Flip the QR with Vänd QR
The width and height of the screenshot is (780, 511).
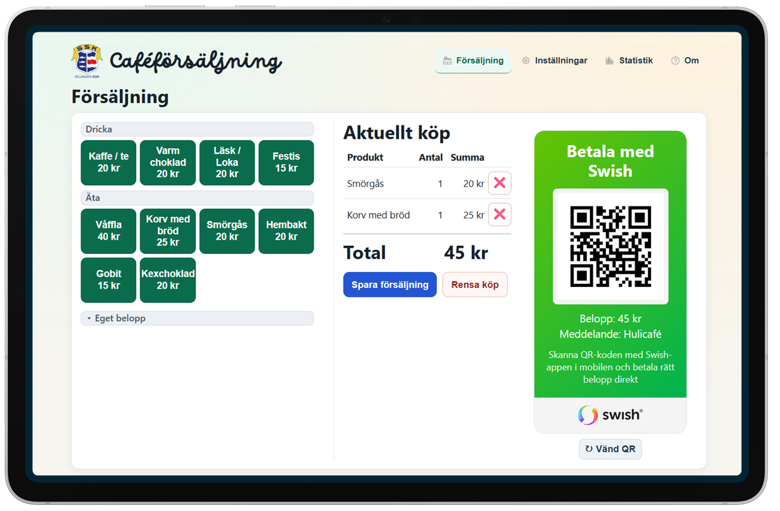click(610, 449)
